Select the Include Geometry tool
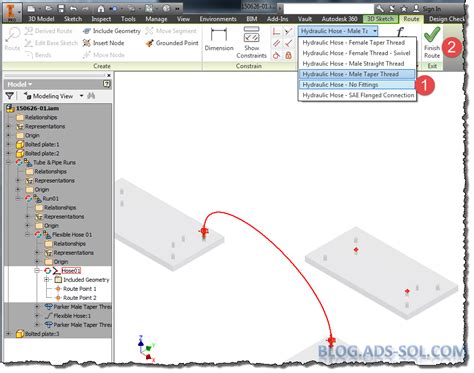The width and height of the screenshot is (474, 373). pos(112,31)
